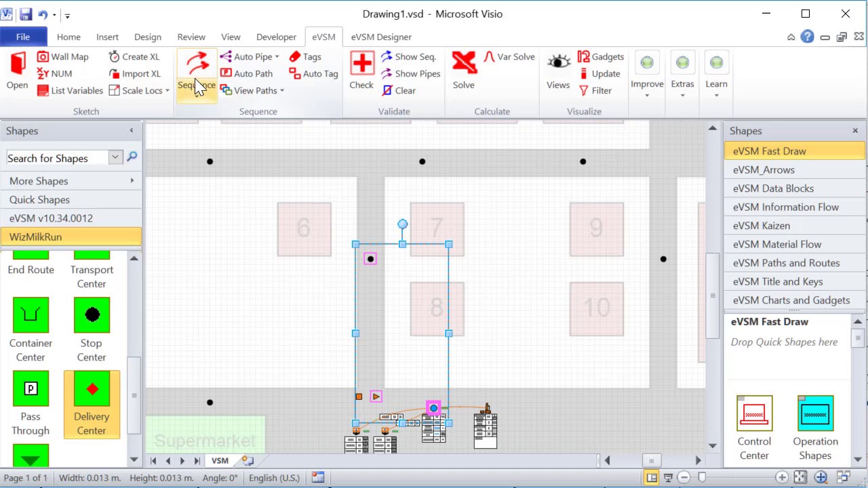This screenshot has width=868, height=488.
Task: Toggle macro recording in the status bar
Action: pos(318,478)
